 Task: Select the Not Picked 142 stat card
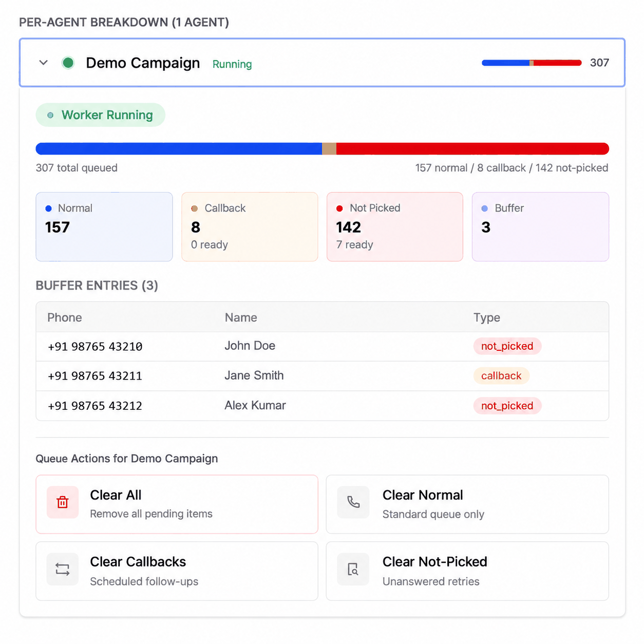point(395,227)
